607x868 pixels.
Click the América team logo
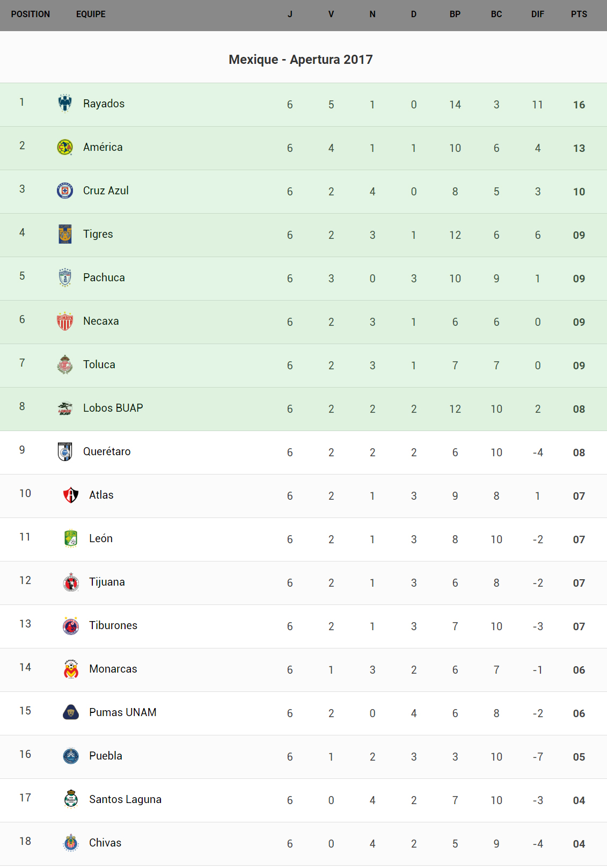tap(65, 147)
